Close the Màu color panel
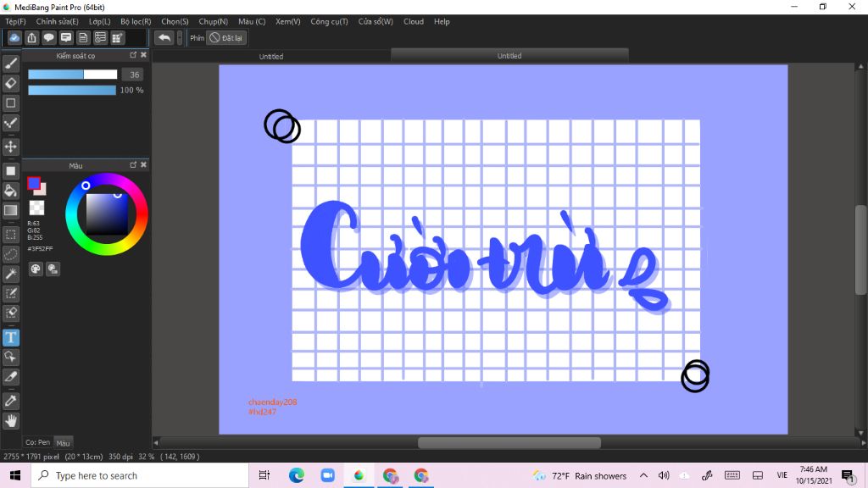The height and width of the screenshot is (488, 868). [x=144, y=164]
